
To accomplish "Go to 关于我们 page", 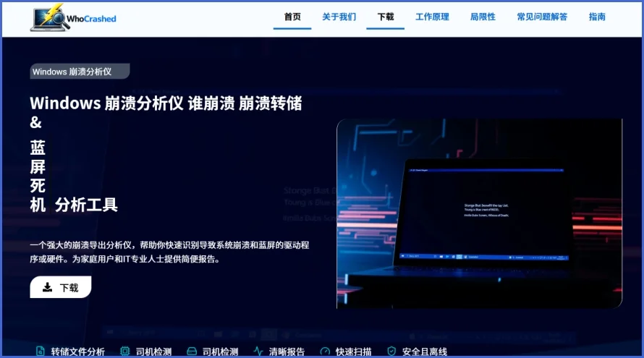I will (x=339, y=17).
